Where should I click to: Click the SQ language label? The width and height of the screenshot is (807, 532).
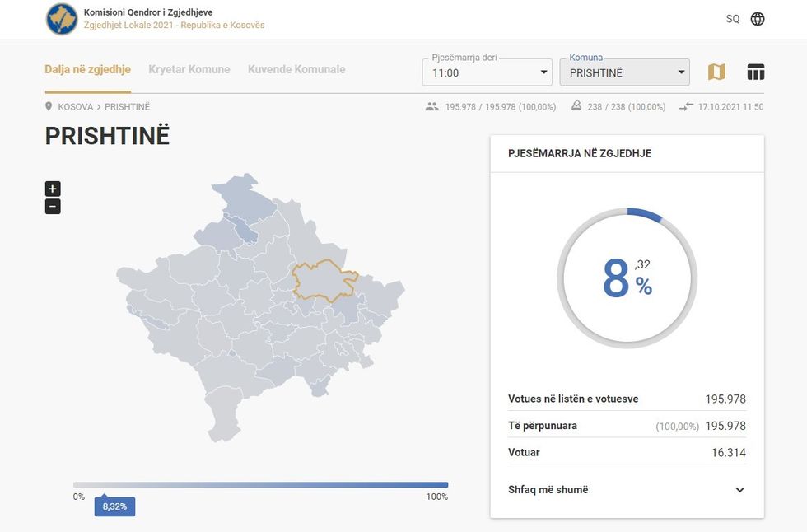click(x=732, y=19)
